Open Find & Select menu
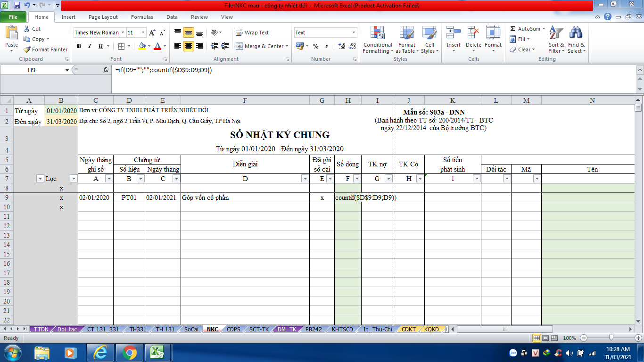The width and height of the screenshot is (644, 362). pyautogui.click(x=576, y=40)
